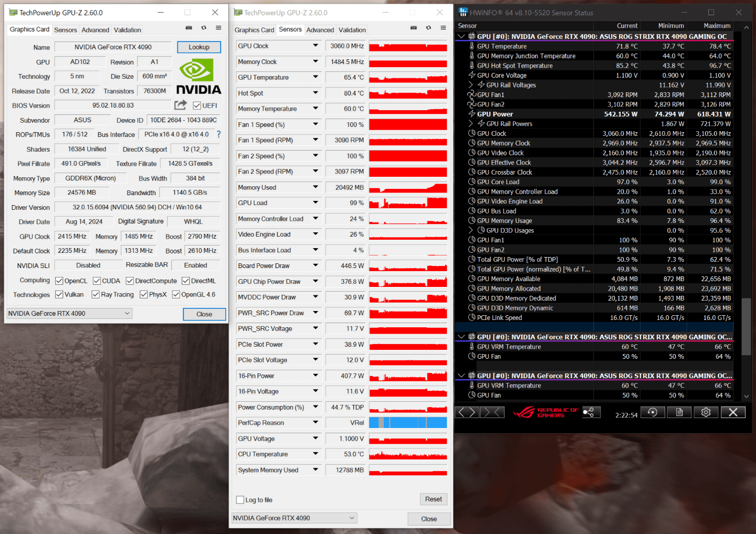
Task: Toggle the DirectML checkbox
Action: click(185, 281)
